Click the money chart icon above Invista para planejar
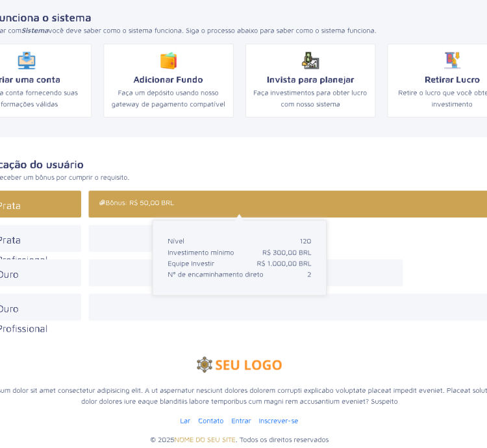The image size is (487, 448). pyautogui.click(x=310, y=60)
